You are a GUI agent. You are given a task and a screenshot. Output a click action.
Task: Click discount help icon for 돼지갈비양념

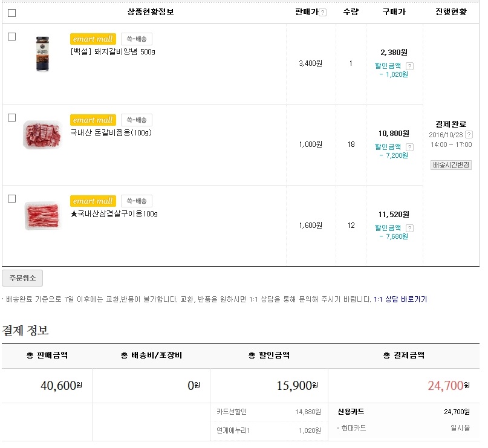tap(409, 66)
